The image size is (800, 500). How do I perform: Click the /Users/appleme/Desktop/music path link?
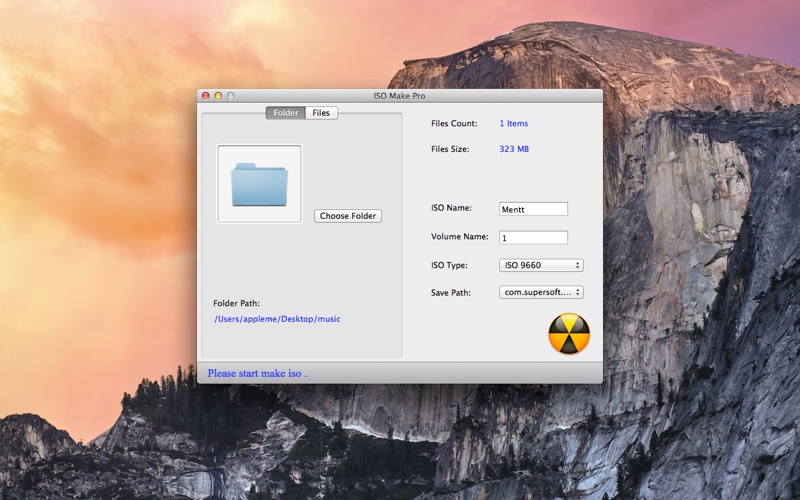coord(277,319)
